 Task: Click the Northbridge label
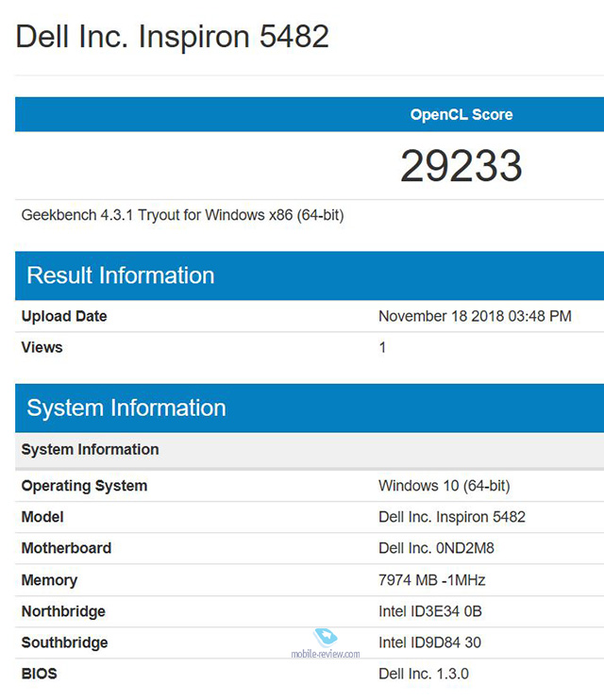click(x=63, y=611)
